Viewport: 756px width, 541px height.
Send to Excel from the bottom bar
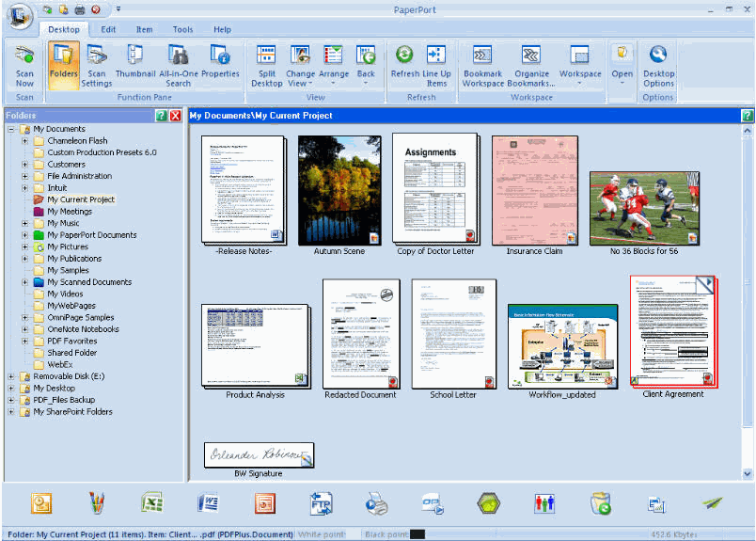(x=152, y=503)
